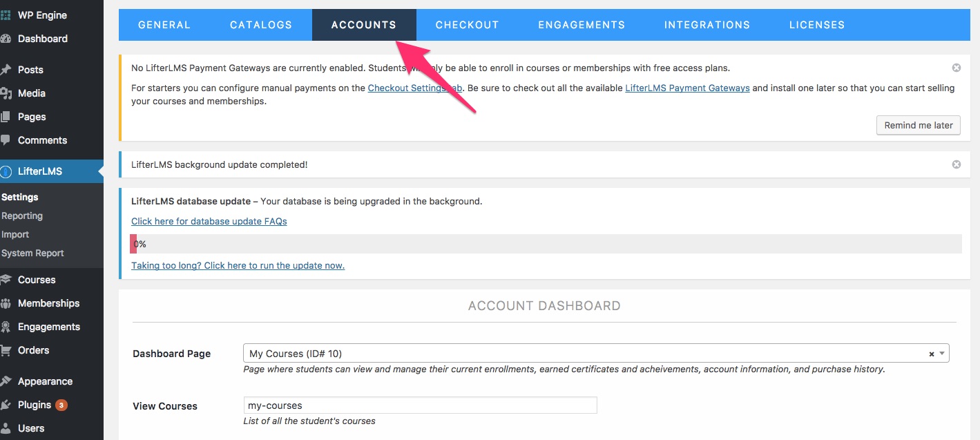The width and height of the screenshot is (980, 440).
Task: Click the run the update now link
Action: coord(238,265)
